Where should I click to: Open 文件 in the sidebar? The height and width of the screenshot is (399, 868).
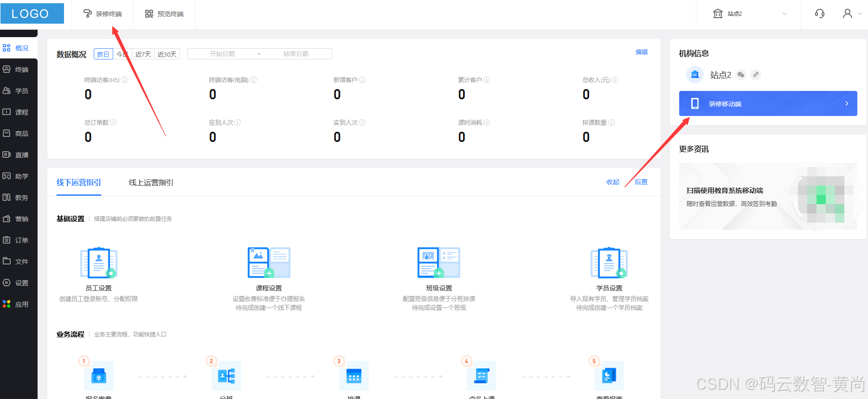[19, 261]
